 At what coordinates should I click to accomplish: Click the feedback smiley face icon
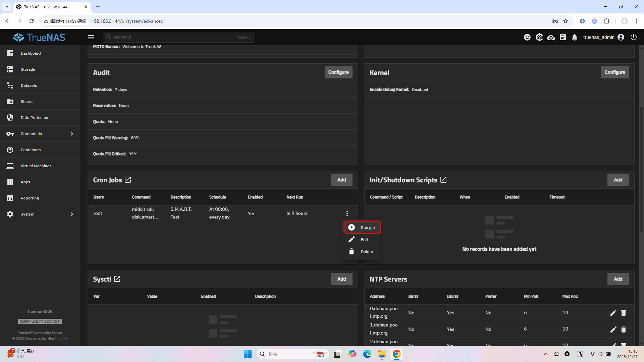(x=527, y=37)
